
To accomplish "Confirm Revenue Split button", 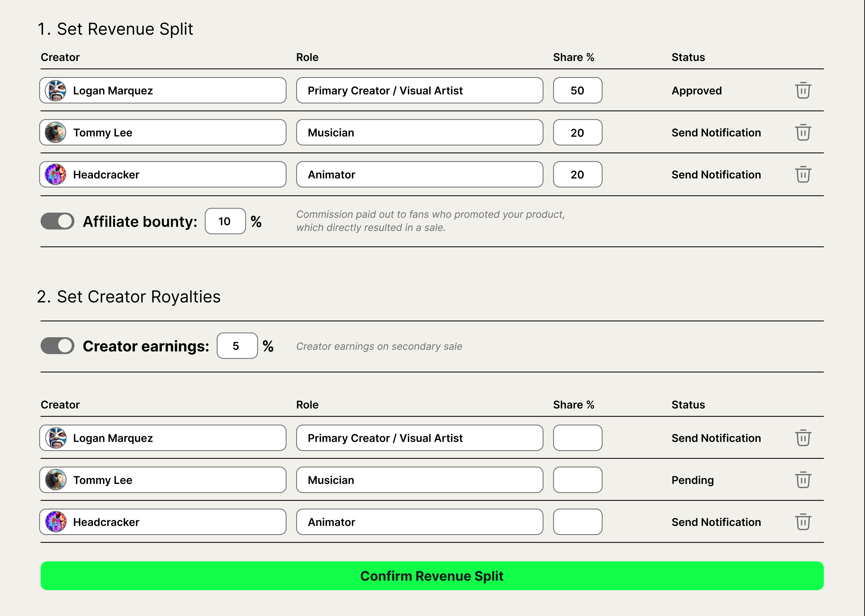I will pos(432,576).
